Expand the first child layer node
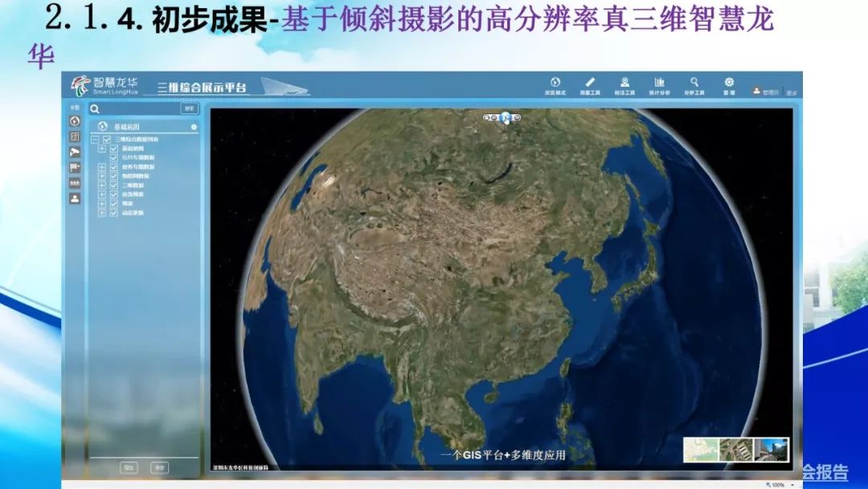Image resolution: width=868 pixels, height=489 pixels. [x=102, y=149]
